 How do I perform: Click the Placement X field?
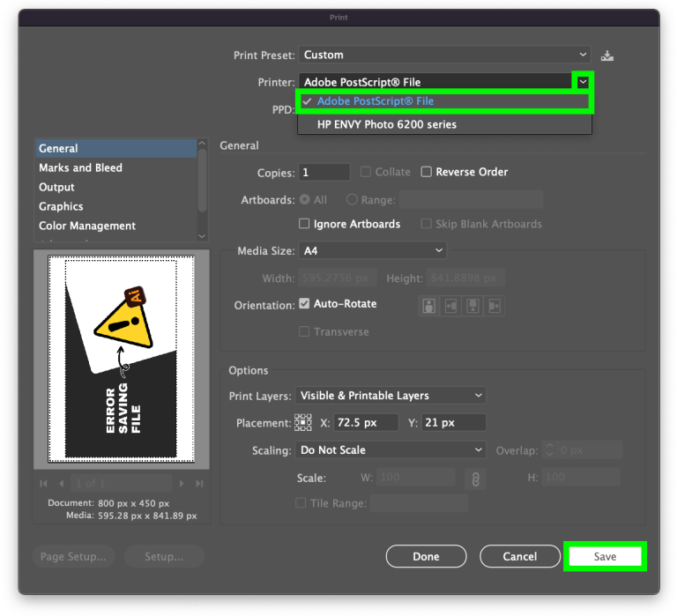click(366, 422)
